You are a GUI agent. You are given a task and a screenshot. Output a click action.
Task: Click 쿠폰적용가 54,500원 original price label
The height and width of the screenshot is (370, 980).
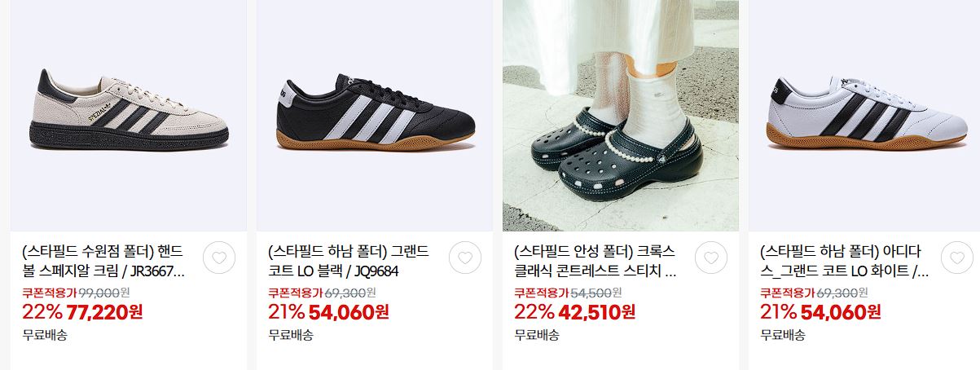click(568, 293)
